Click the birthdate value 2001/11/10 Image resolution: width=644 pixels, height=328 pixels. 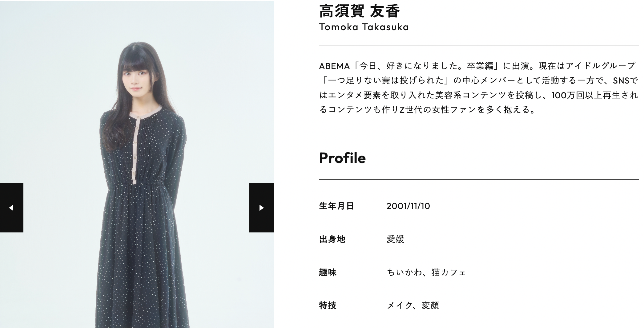(x=408, y=206)
